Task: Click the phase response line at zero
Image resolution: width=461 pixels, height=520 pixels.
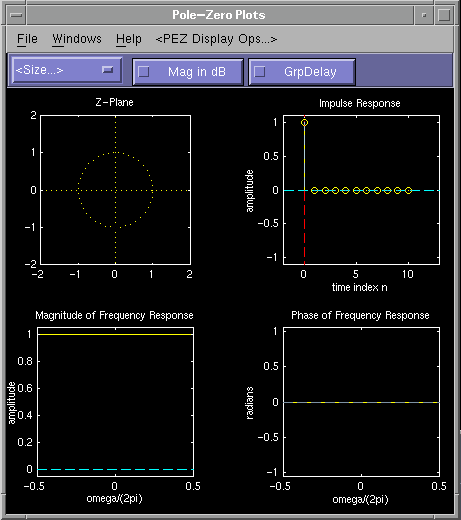Action: [x=361, y=402]
